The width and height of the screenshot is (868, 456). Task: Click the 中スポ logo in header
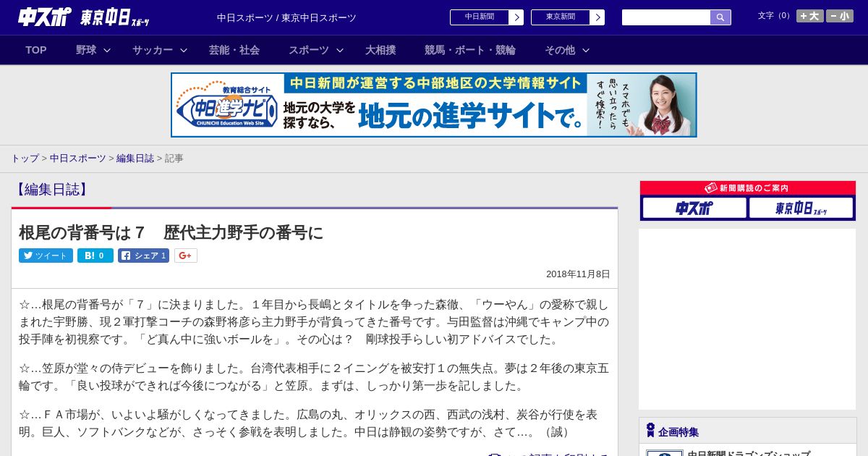click(x=45, y=17)
